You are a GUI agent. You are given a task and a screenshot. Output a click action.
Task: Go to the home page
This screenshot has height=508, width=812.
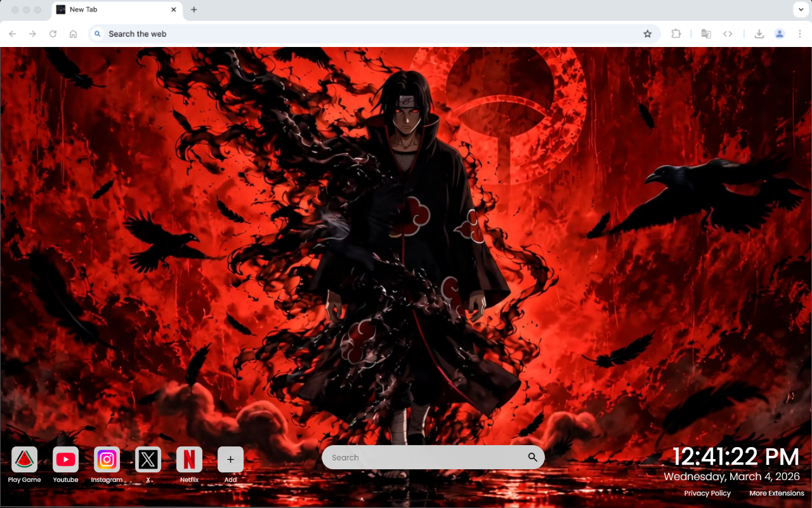[74, 34]
